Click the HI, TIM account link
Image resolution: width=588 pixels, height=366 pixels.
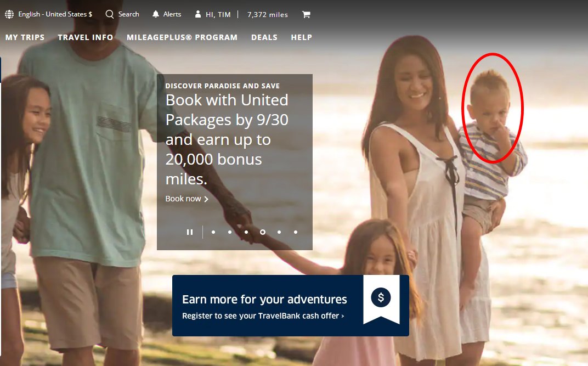[218, 15]
